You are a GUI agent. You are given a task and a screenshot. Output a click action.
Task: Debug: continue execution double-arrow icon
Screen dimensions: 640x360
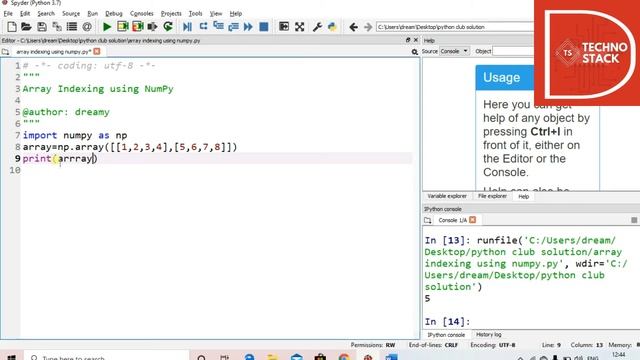[248, 27]
